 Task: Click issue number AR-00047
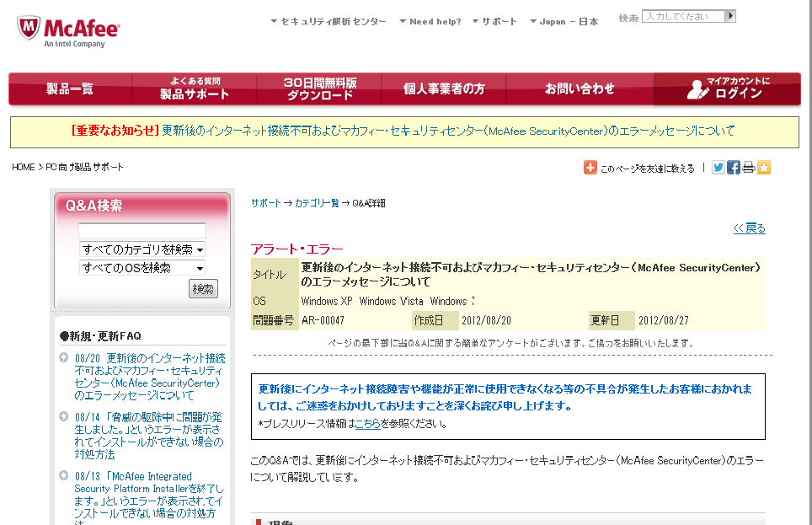click(x=323, y=320)
